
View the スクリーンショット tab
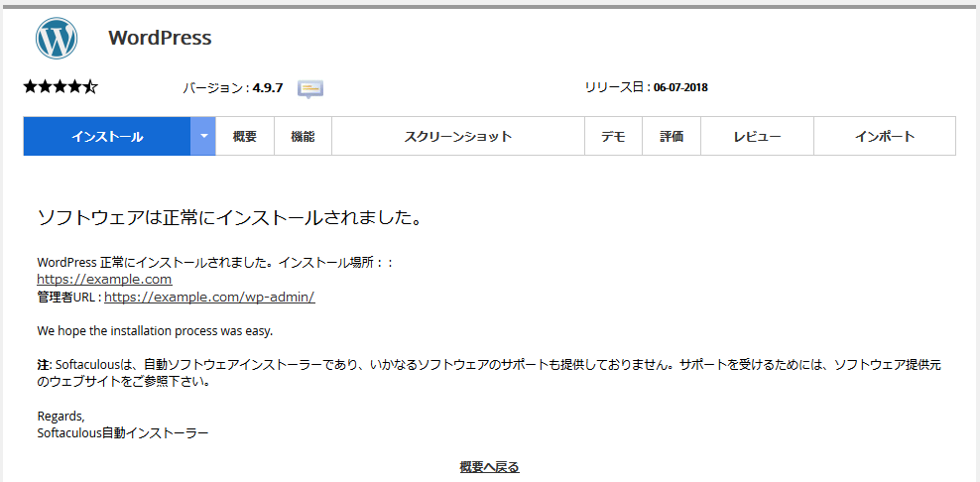click(458, 137)
